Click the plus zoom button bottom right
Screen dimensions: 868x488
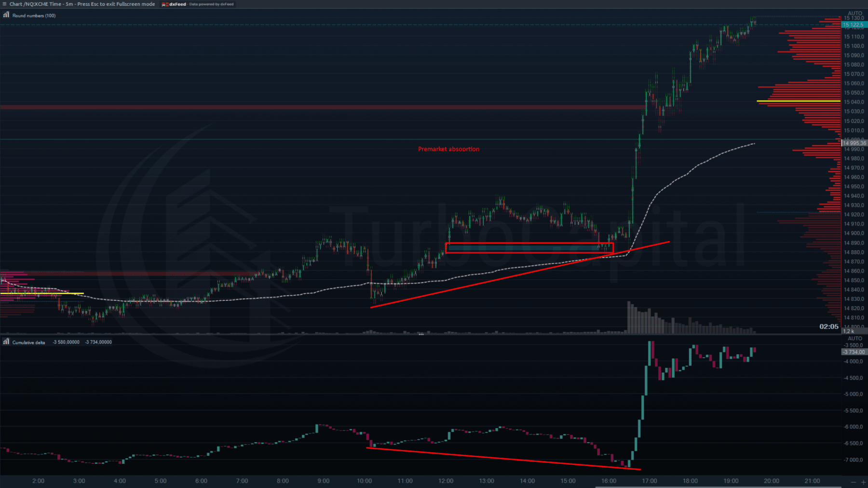(863, 482)
